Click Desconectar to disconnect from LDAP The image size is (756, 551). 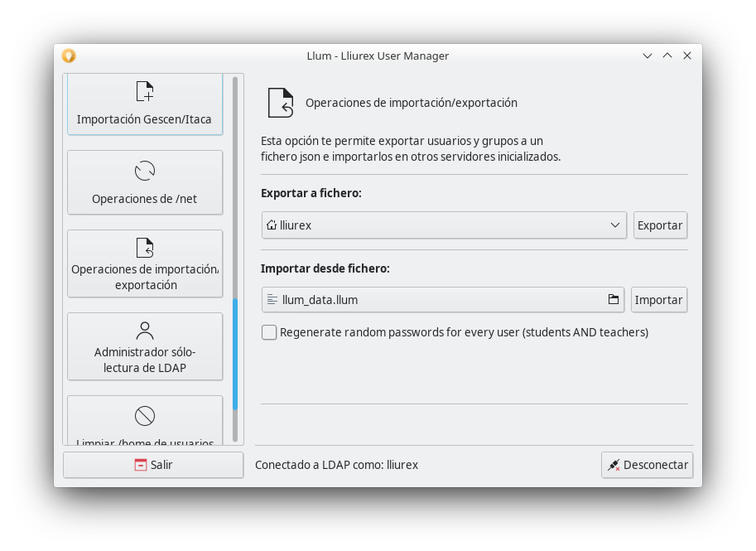[x=647, y=465]
